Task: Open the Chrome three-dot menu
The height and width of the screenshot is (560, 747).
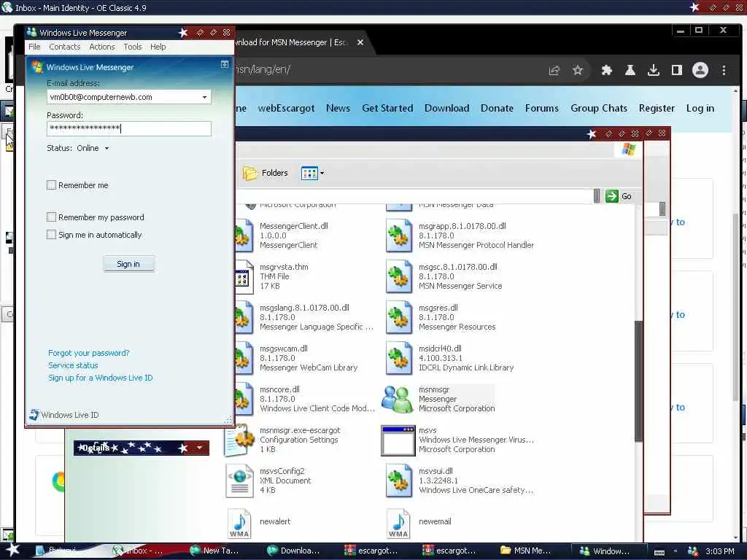Action: (x=724, y=71)
